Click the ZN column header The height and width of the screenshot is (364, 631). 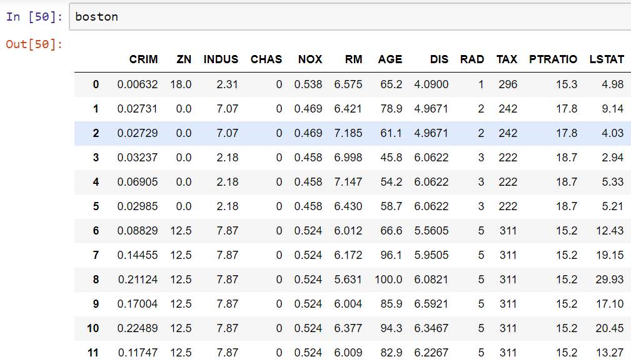tap(184, 59)
